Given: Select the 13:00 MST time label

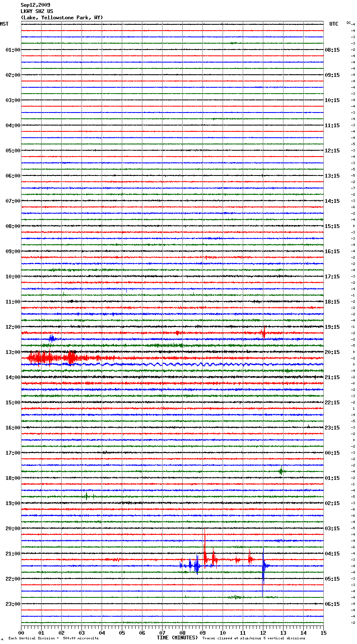Looking at the screenshot, I should [13, 352].
